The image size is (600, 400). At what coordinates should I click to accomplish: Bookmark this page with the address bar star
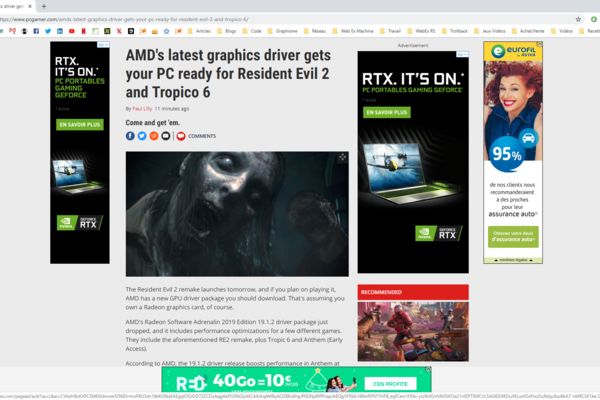[578, 19]
